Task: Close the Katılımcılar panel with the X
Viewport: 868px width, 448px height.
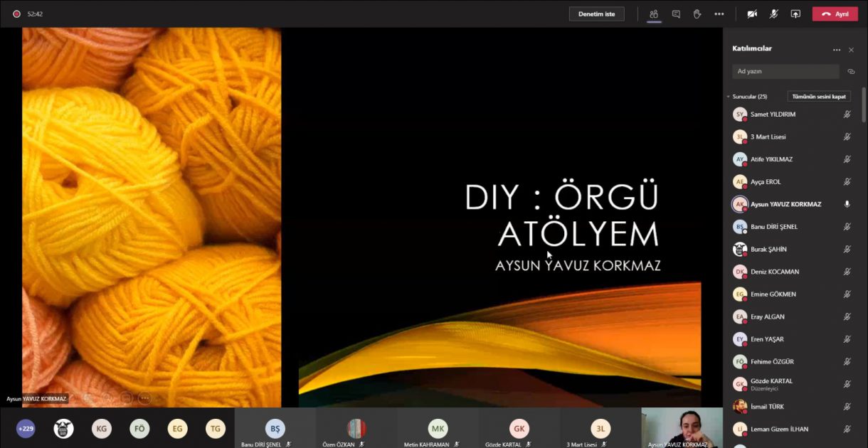Action: click(851, 50)
